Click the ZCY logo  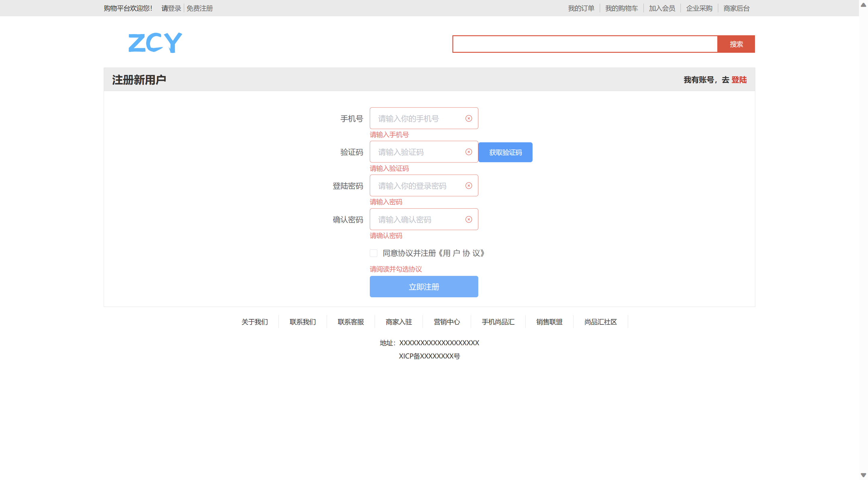(155, 43)
